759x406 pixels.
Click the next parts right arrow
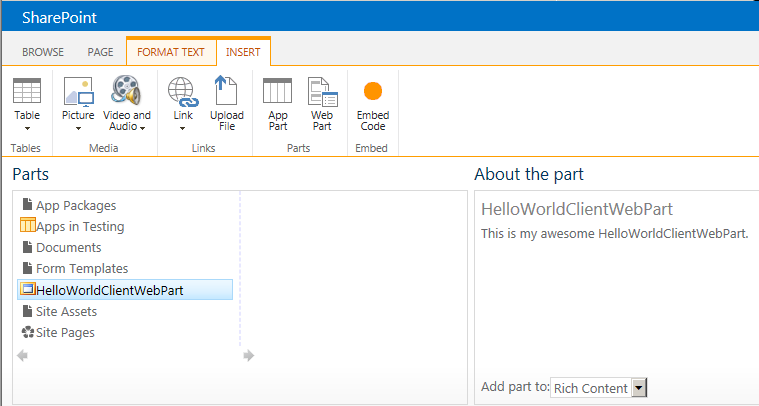pos(249,356)
